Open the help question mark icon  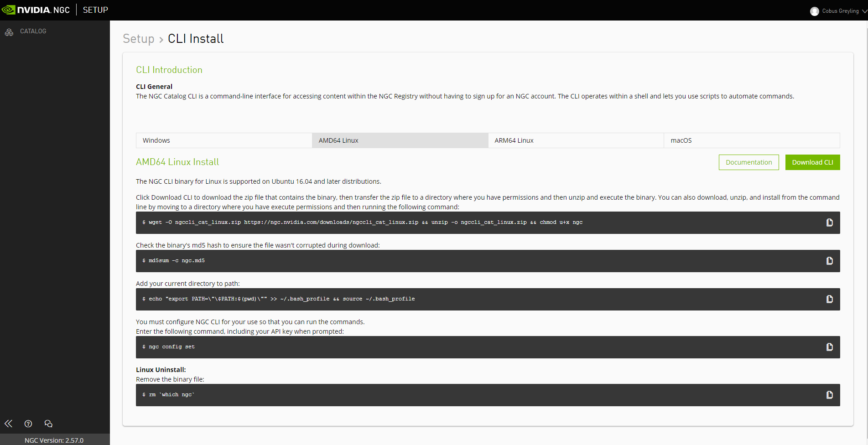click(28, 424)
